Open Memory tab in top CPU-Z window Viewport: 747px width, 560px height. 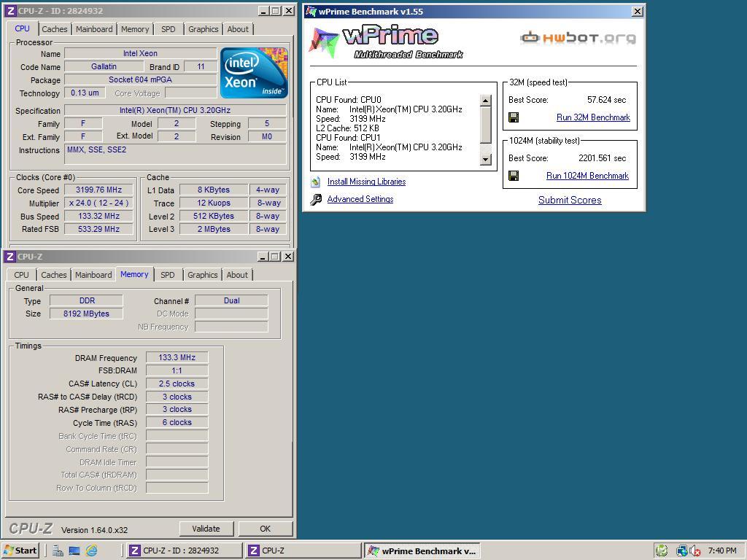click(135, 29)
